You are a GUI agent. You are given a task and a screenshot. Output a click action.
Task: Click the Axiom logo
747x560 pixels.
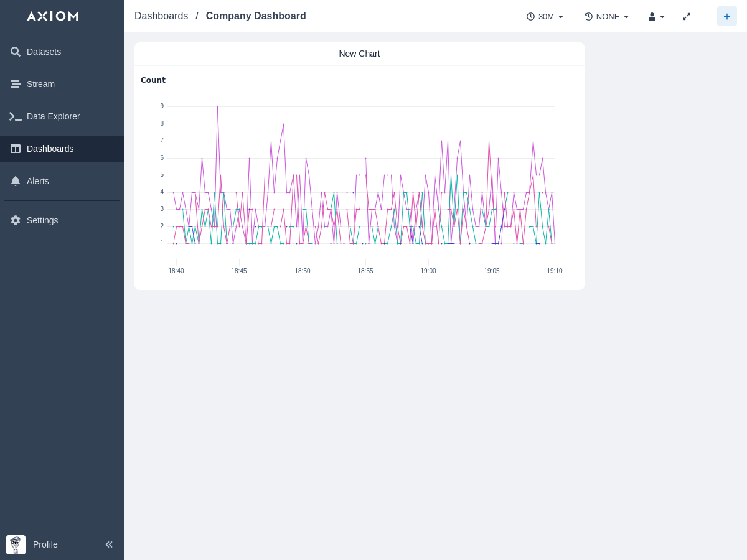click(53, 16)
